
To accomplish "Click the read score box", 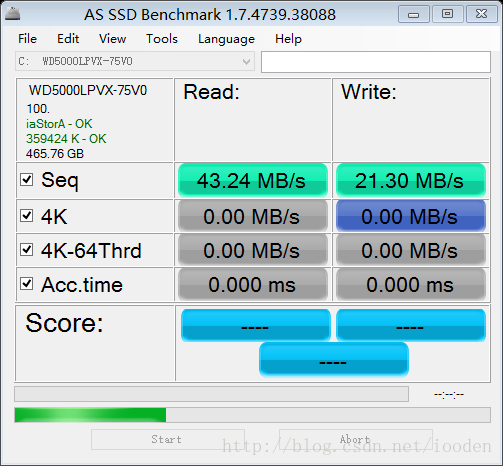I will click(256, 325).
